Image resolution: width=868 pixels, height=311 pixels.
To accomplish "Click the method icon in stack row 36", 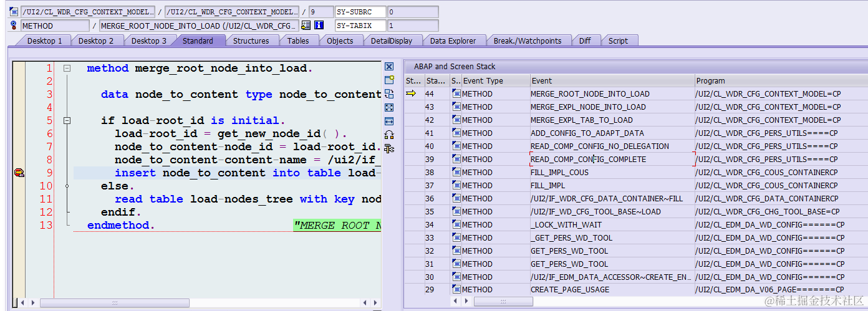I will (456, 199).
